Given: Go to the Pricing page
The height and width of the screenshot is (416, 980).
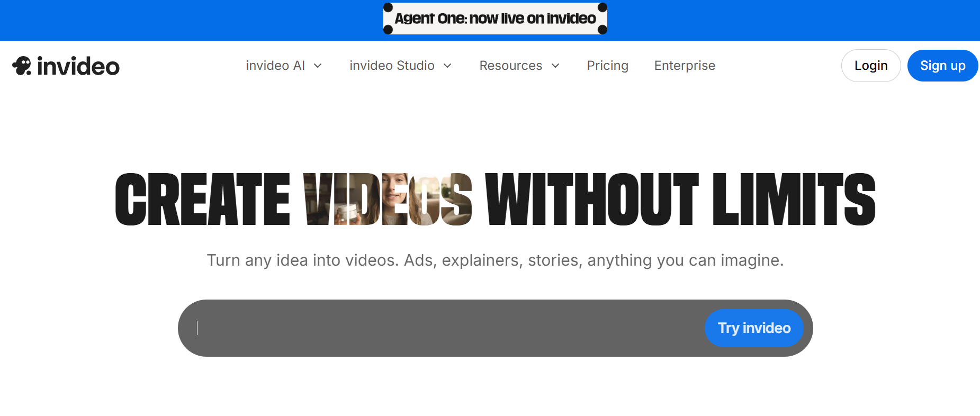Looking at the screenshot, I should pyautogui.click(x=607, y=66).
